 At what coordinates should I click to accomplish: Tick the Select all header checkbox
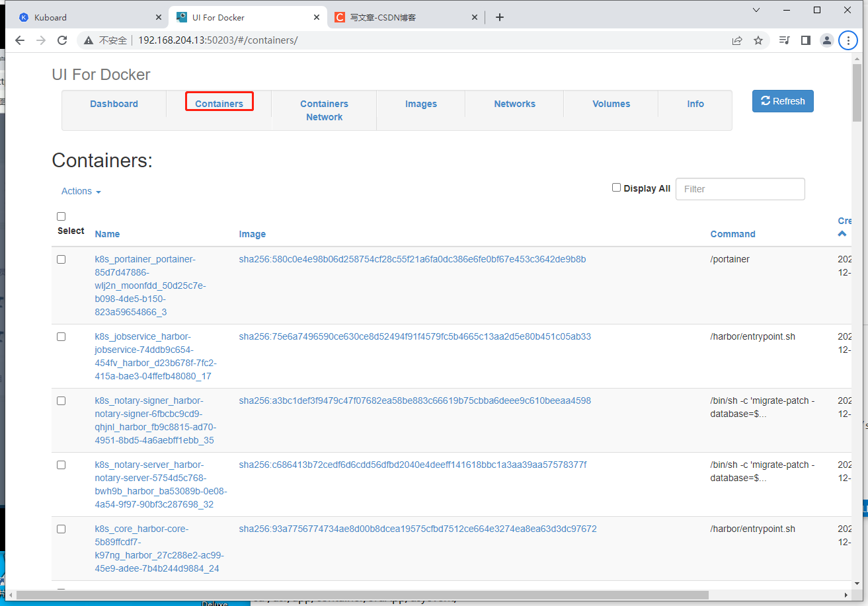(x=61, y=216)
